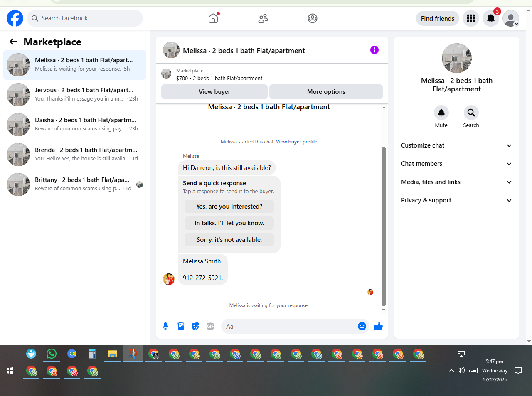The width and height of the screenshot is (532, 396).
Task: Click the Find friends button
Action: click(x=438, y=18)
